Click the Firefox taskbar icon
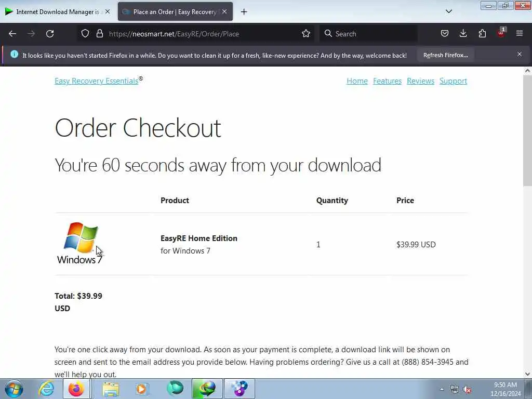 (77, 389)
